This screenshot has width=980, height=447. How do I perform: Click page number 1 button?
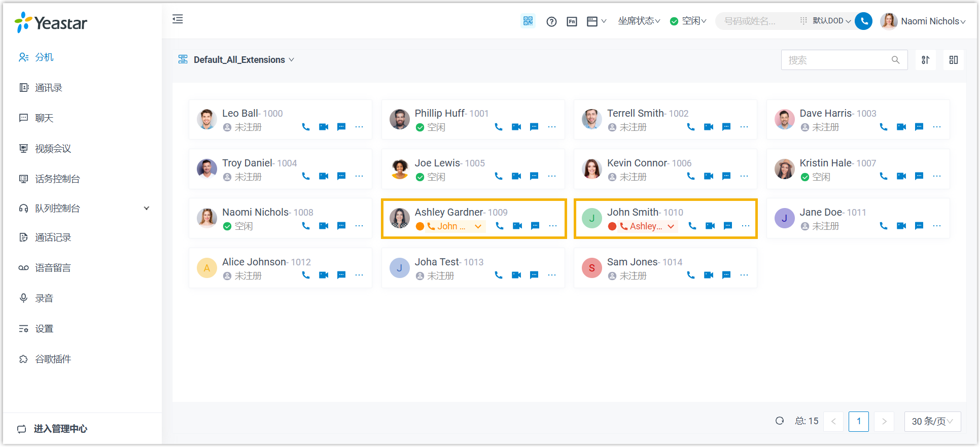click(858, 421)
